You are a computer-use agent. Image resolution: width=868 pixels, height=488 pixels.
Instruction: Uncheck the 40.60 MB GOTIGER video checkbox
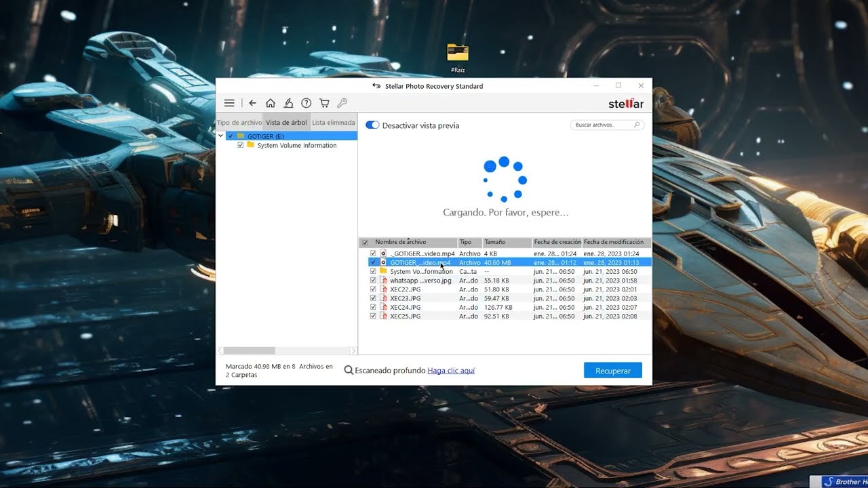point(373,262)
